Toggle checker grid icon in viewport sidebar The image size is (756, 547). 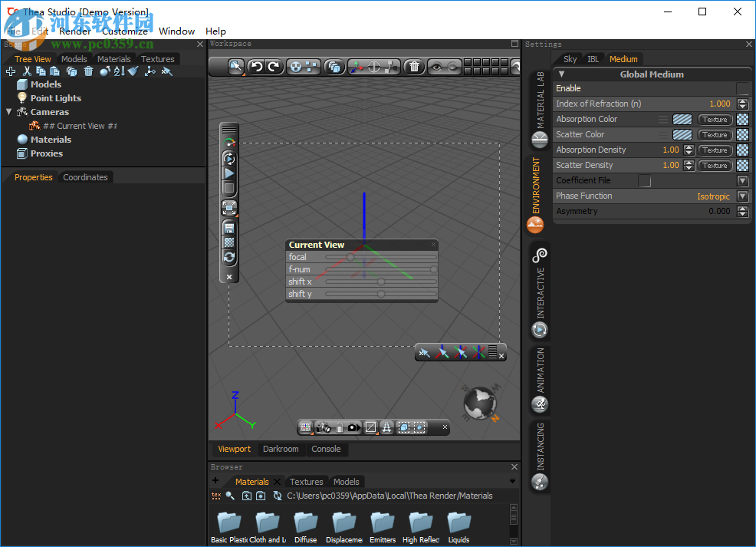click(x=229, y=242)
